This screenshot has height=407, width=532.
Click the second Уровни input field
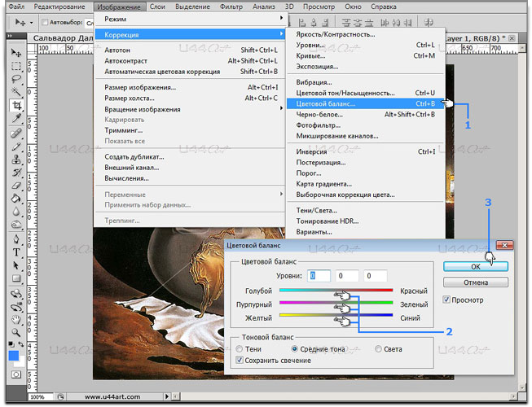point(347,276)
